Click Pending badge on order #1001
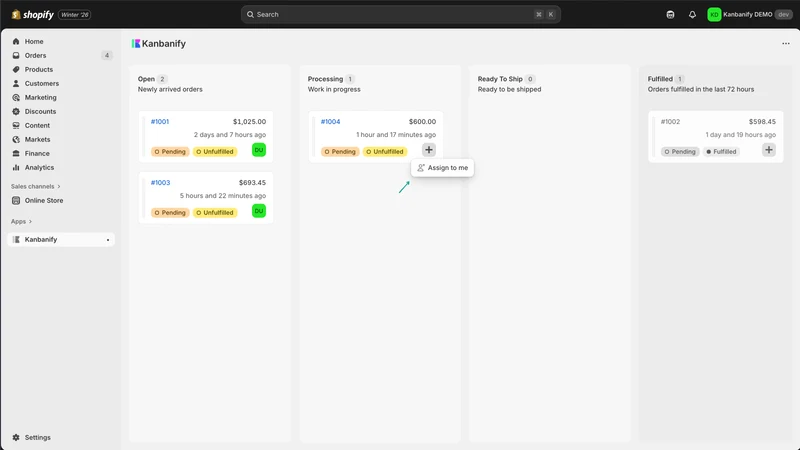 coord(170,152)
